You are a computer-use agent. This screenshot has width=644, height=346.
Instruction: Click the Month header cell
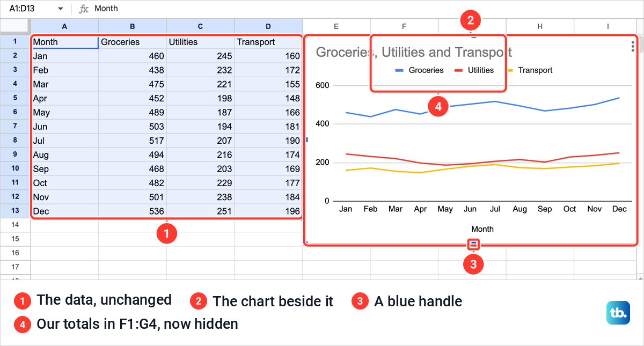coord(64,42)
